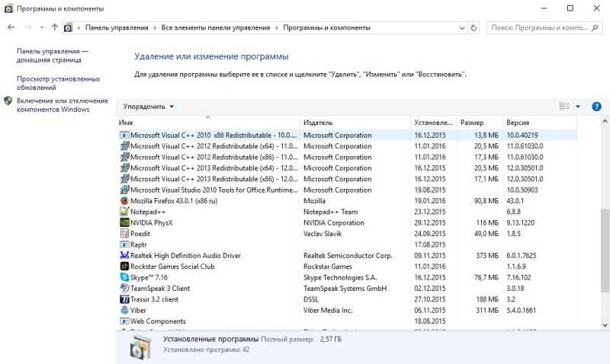This screenshot has height=364, width=610.
Task: Click the list vertical scrollbar thumb
Action: pos(605,251)
